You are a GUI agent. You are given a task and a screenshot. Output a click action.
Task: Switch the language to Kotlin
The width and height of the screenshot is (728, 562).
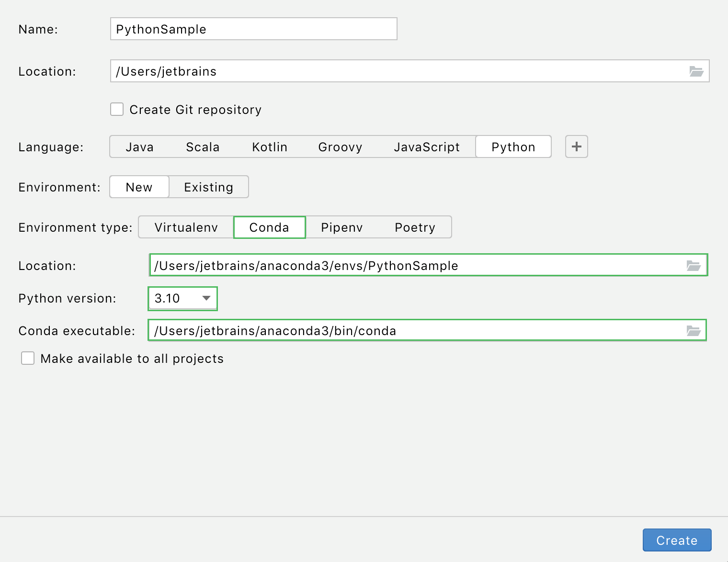point(269,146)
